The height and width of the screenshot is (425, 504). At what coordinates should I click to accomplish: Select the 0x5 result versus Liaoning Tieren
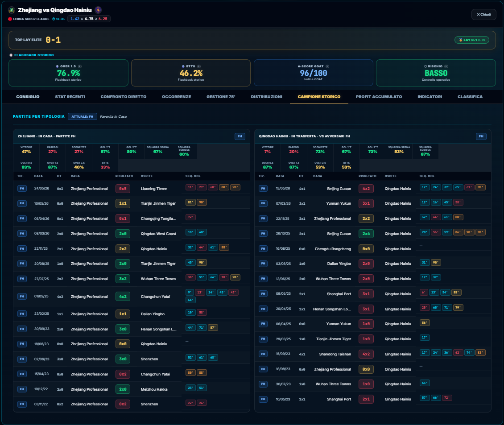click(x=123, y=189)
